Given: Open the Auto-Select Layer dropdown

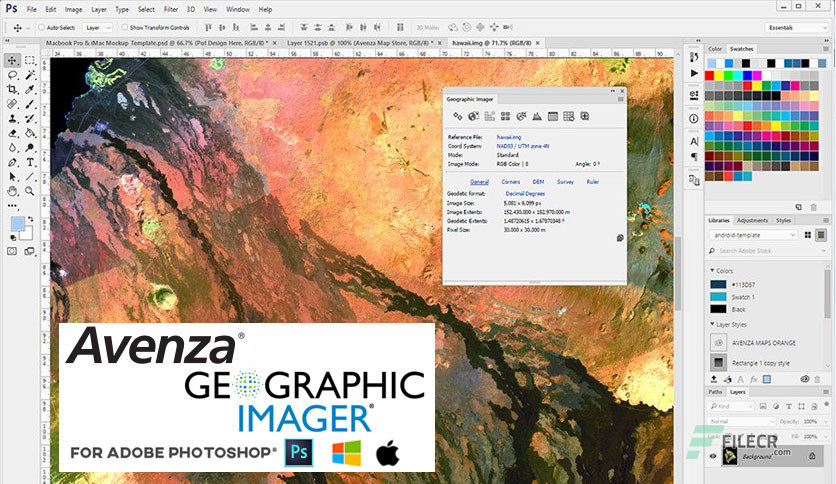Looking at the screenshot, I should [x=98, y=28].
